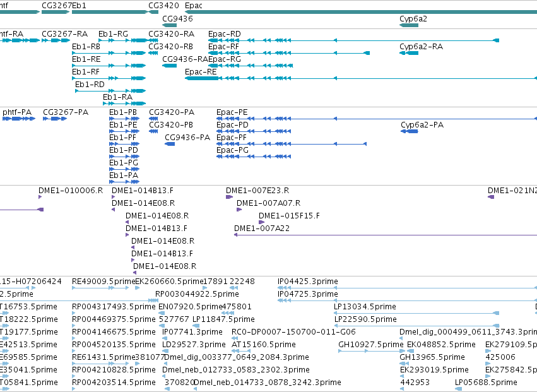Click the EK260660.5prime EST label
Screen dimensions: 537x392
[x=170, y=282]
